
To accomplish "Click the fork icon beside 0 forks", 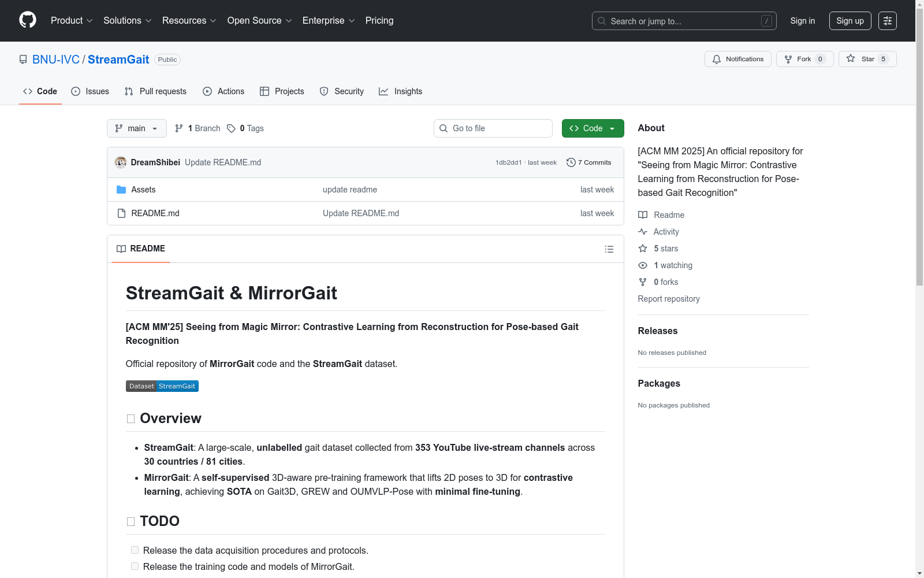I will [x=643, y=282].
